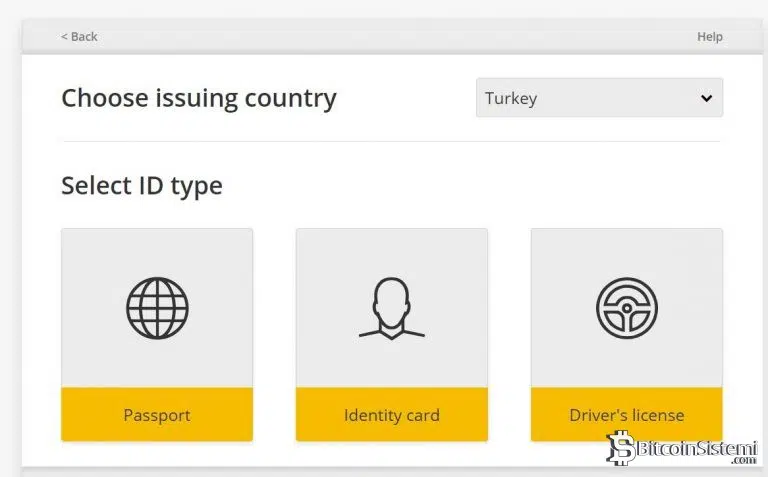
Task: Click the "Choose issuing country" heading
Action: coord(199,98)
